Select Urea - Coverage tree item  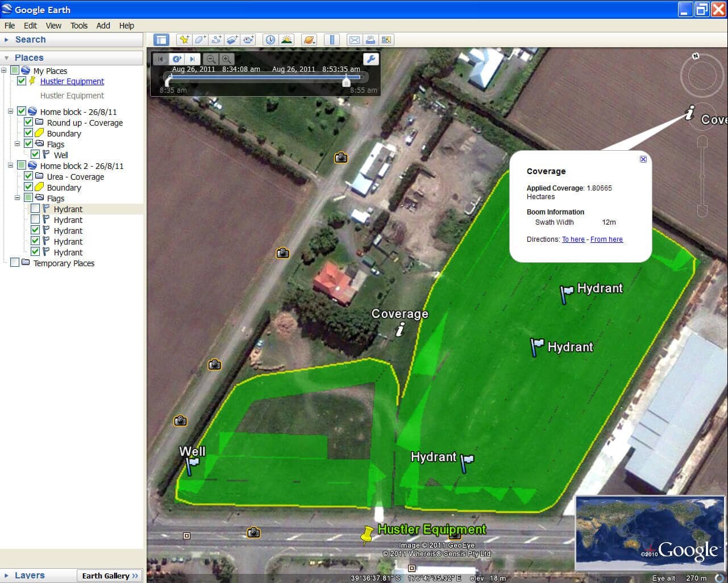76,177
